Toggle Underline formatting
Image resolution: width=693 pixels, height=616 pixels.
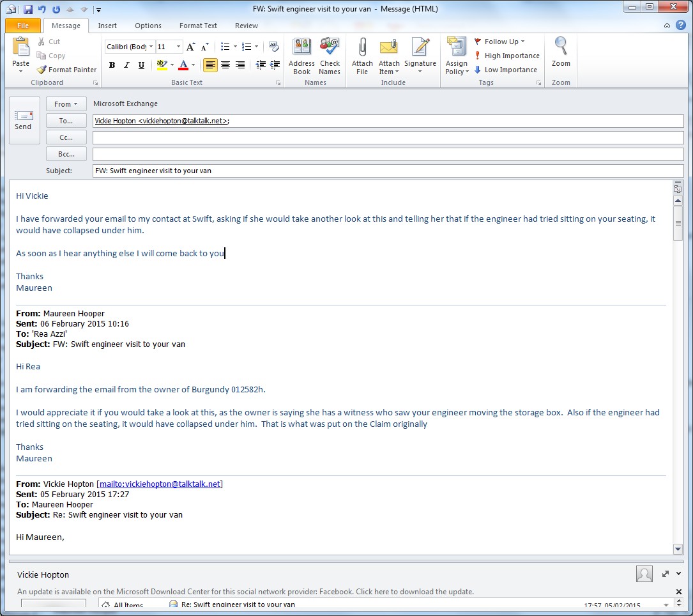(x=141, y=65)
